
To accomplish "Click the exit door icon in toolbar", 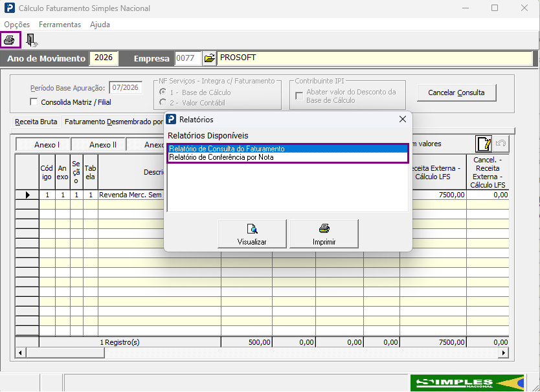I will click(31, 40).
